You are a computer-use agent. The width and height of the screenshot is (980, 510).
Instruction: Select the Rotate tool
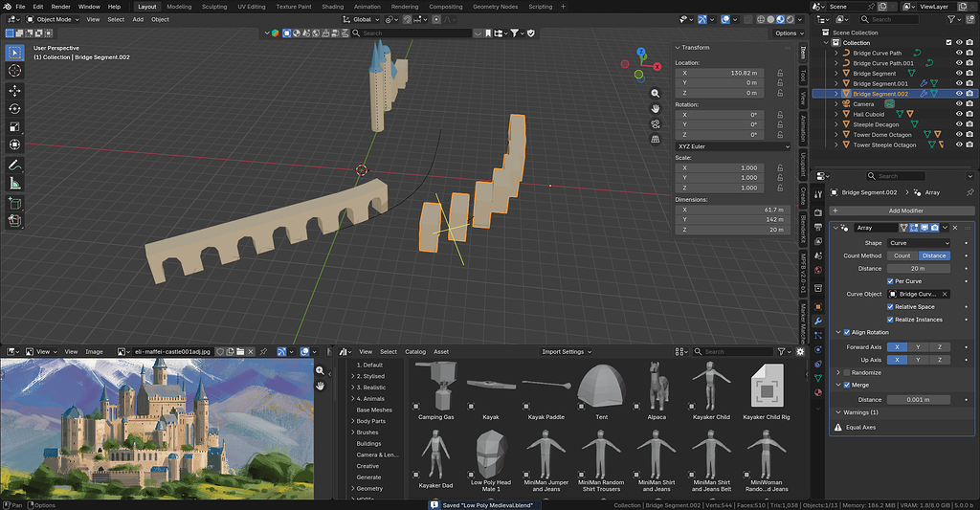pyautogui.click(x=14, y=109)
